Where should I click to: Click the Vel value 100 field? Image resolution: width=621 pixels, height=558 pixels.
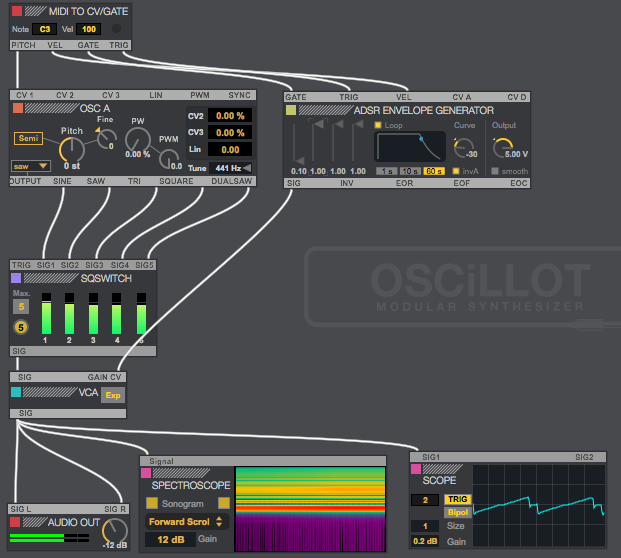(89, 29)
